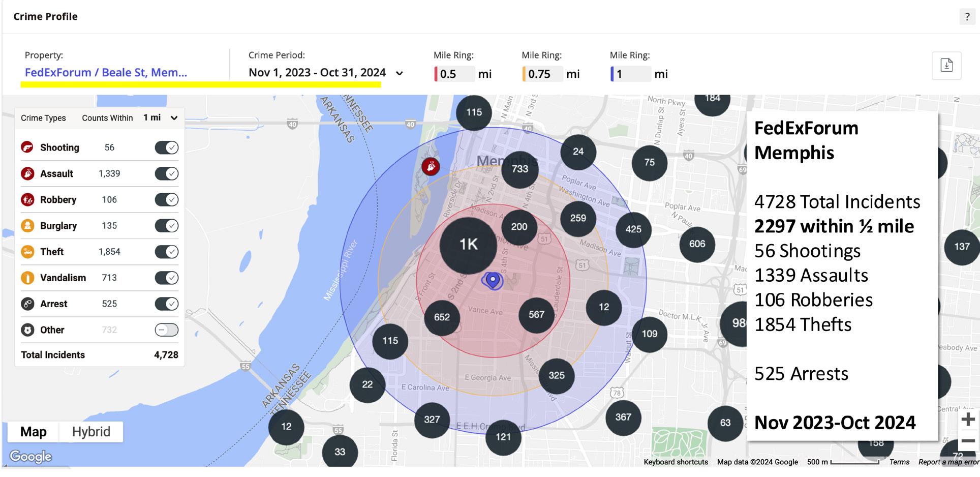Open the 325 incident cluster
The image size is (980, 477).
click(557, 375)
